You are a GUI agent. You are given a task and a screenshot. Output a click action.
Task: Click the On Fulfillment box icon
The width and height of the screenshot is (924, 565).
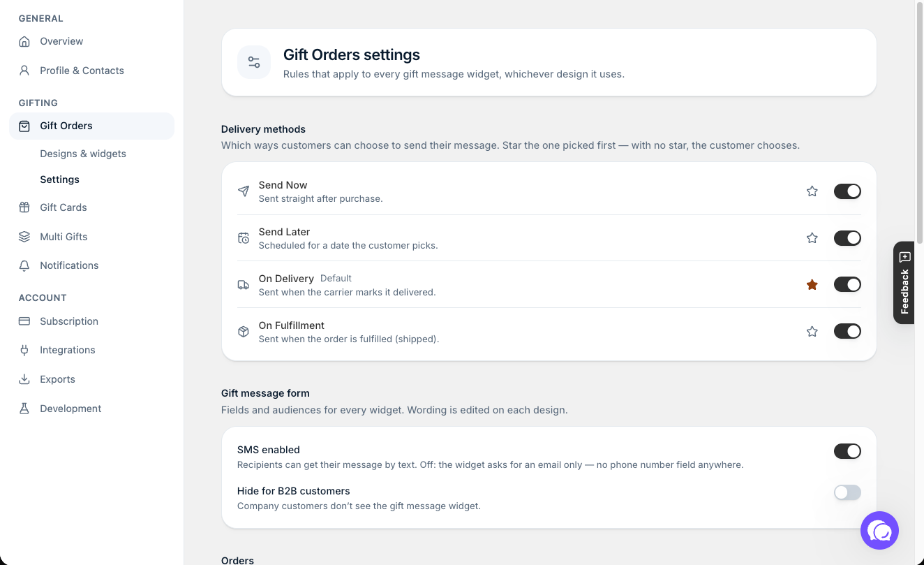pyautogui.click(x=244, y=332)
